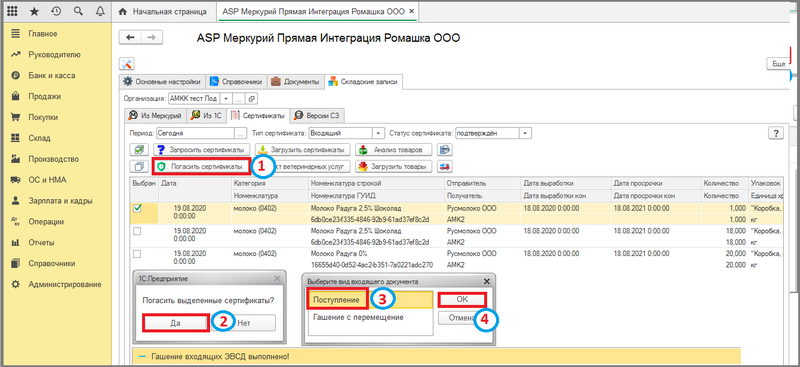This screenshot has width=800, height=367.
Task: Open Покупки section in sidebar
Action: coord(43,117)
